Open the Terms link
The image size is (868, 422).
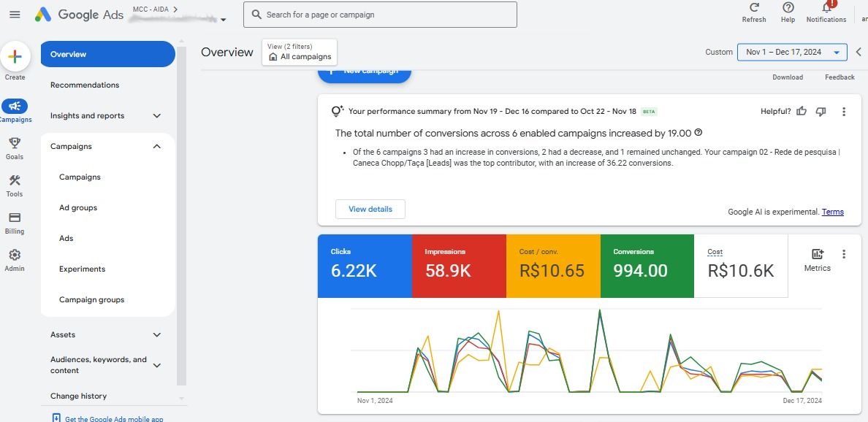tap(833, 212)
